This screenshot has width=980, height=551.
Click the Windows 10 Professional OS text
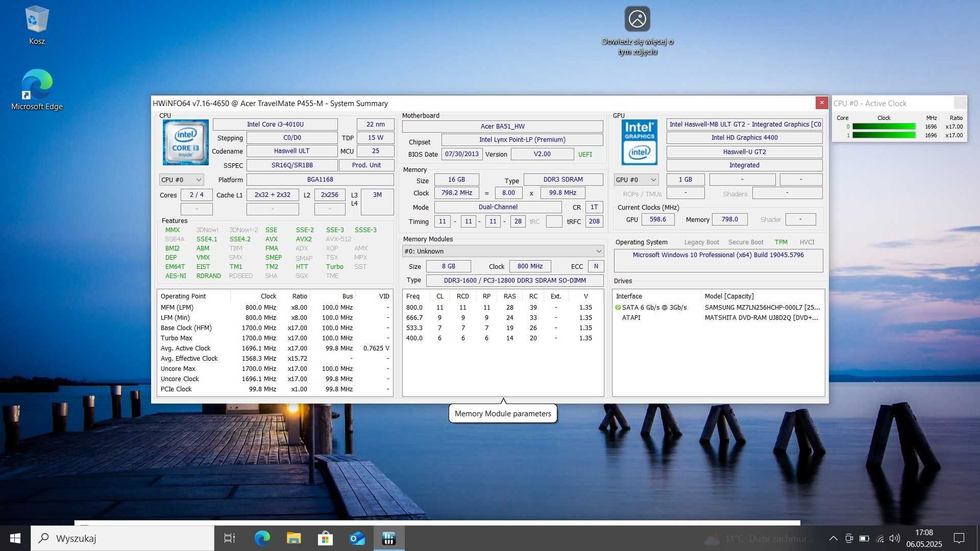point(718,255)
